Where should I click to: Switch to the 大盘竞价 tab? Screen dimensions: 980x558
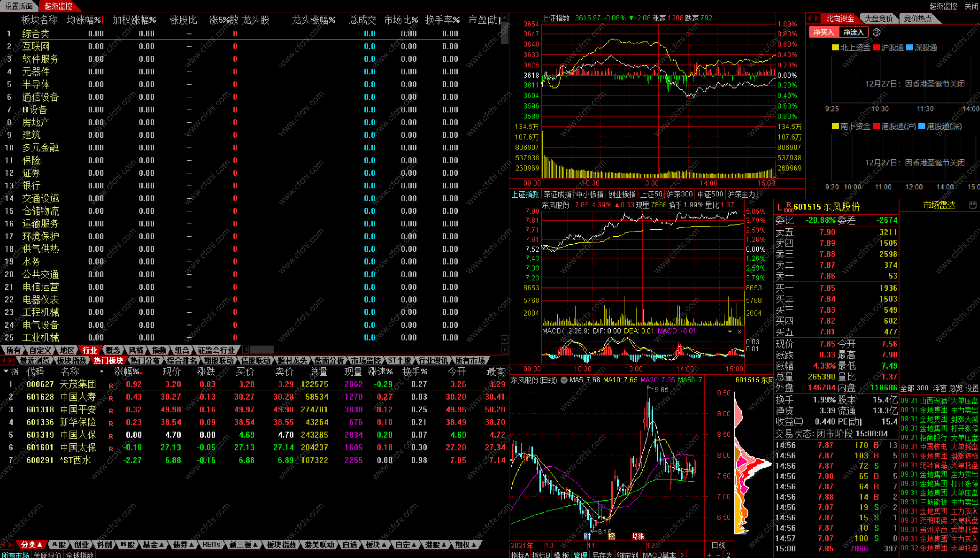(878, 18)
